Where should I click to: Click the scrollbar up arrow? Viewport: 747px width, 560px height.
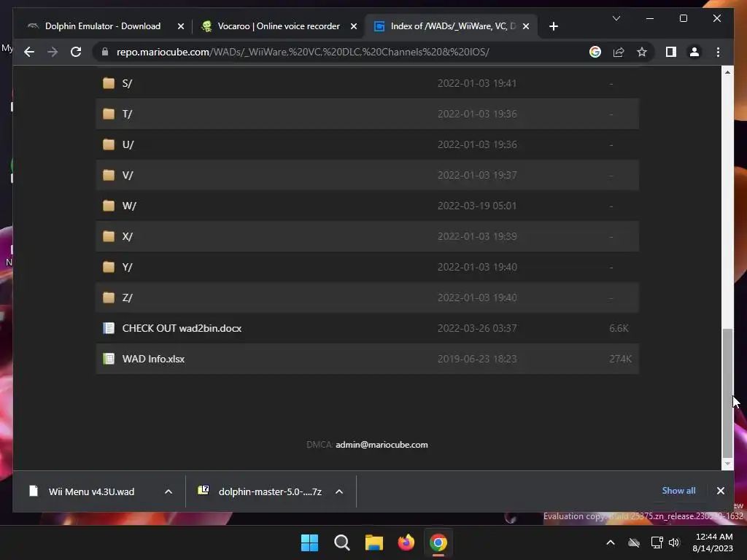[x=727, y=72]
